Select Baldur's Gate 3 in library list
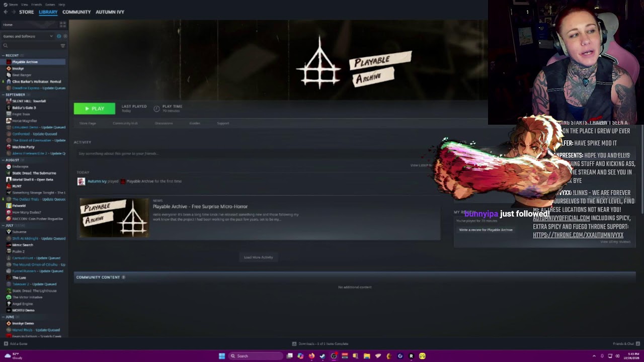Image resolution: width=644 pixels, height=362 pixels. [24, 108]
